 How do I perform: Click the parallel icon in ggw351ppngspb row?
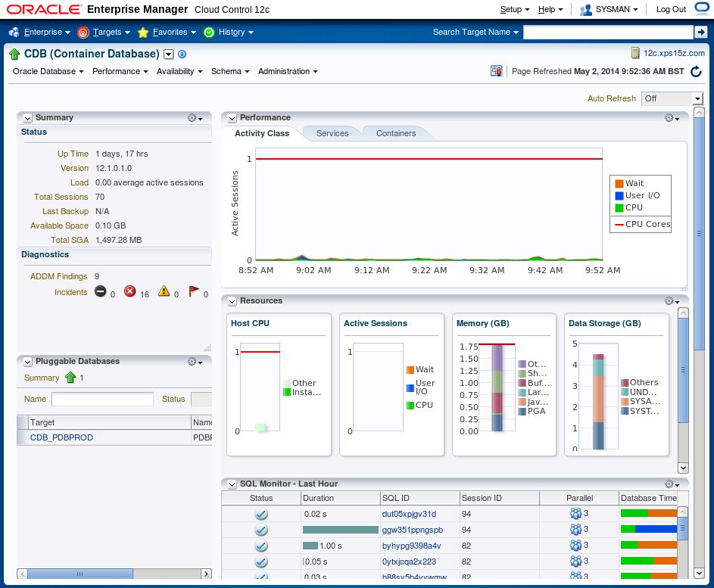pos(575,529)
